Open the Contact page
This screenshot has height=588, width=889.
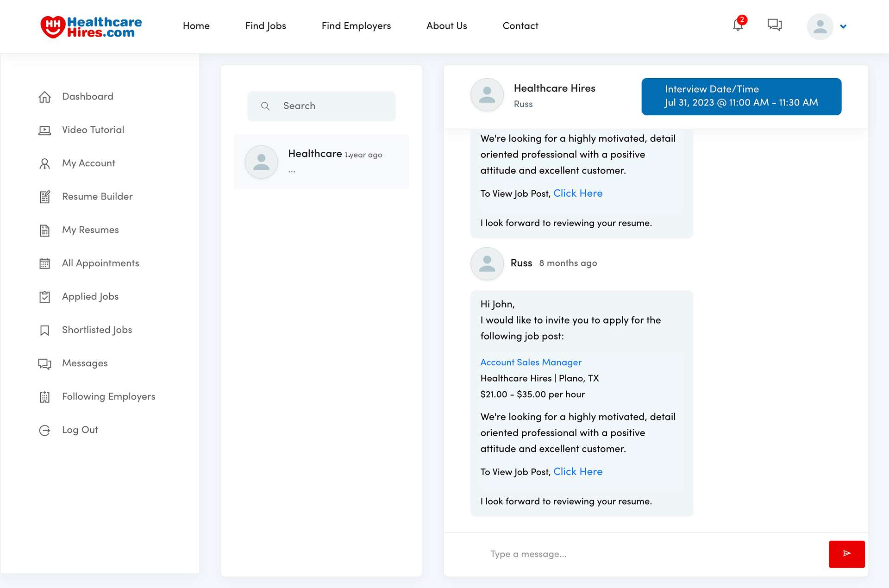coord(520,26)
